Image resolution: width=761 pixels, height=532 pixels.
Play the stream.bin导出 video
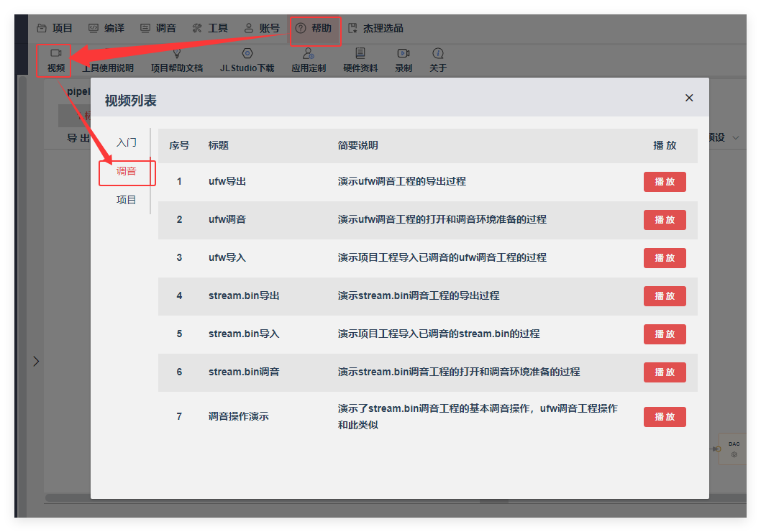click(x=665, y=295)
